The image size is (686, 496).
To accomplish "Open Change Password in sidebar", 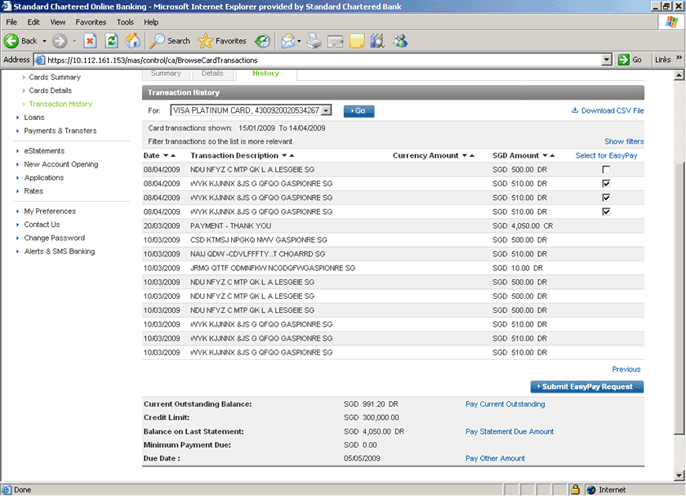I will 54,238.
